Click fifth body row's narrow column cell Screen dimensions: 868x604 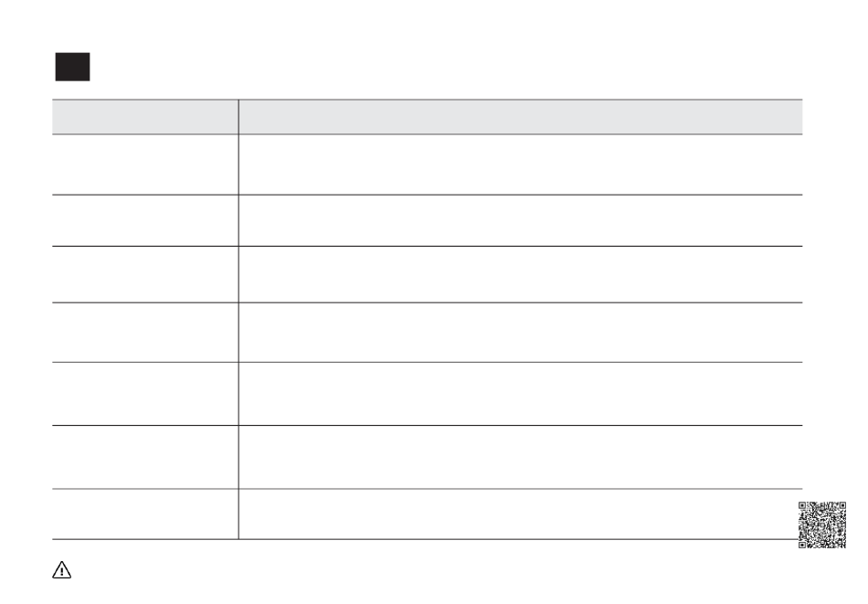click(145, 394)
